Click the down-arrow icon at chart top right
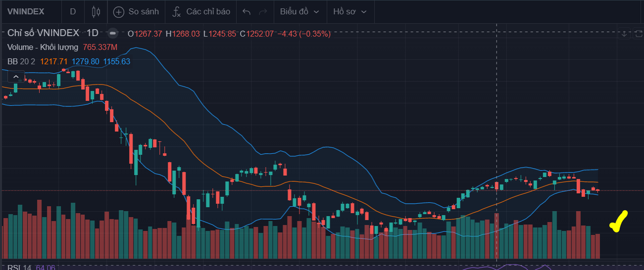 (624, 34)
